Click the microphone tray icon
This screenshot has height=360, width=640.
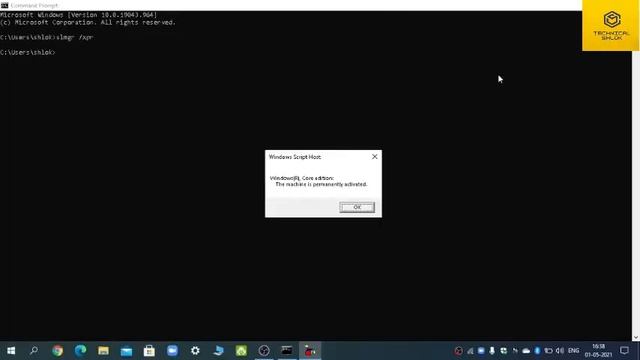(492, 351)
